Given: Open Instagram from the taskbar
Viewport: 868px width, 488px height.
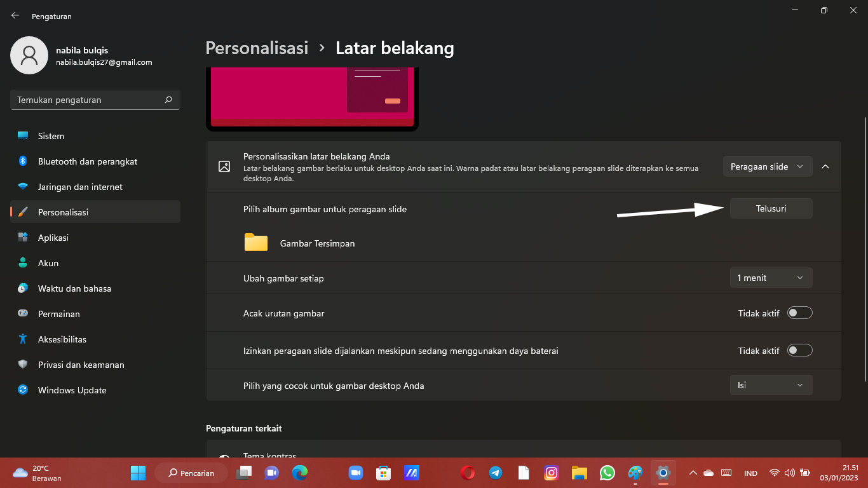Looking at the screenshot, I should point(551,473).
